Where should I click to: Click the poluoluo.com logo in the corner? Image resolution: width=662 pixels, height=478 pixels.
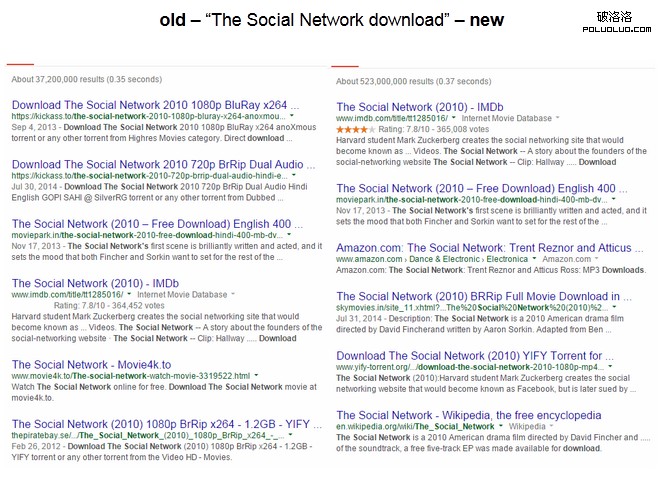click(x=612, y=23)
